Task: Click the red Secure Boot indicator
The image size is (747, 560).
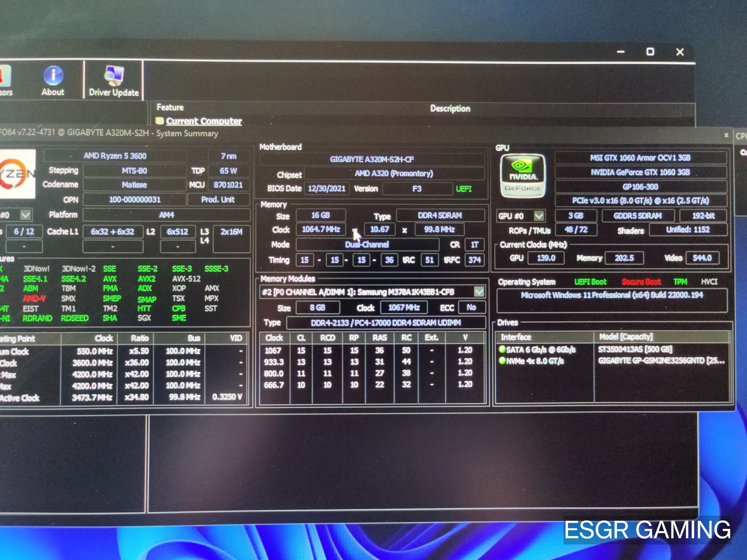Action: point(641,282)
